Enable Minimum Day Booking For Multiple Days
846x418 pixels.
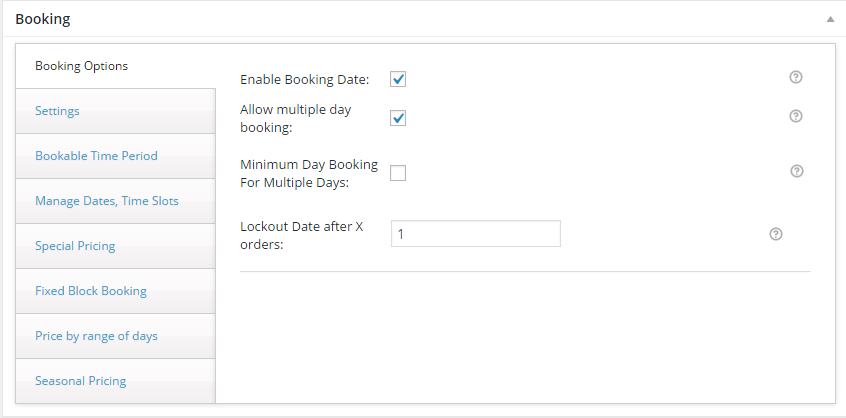[x=398, y=173]
